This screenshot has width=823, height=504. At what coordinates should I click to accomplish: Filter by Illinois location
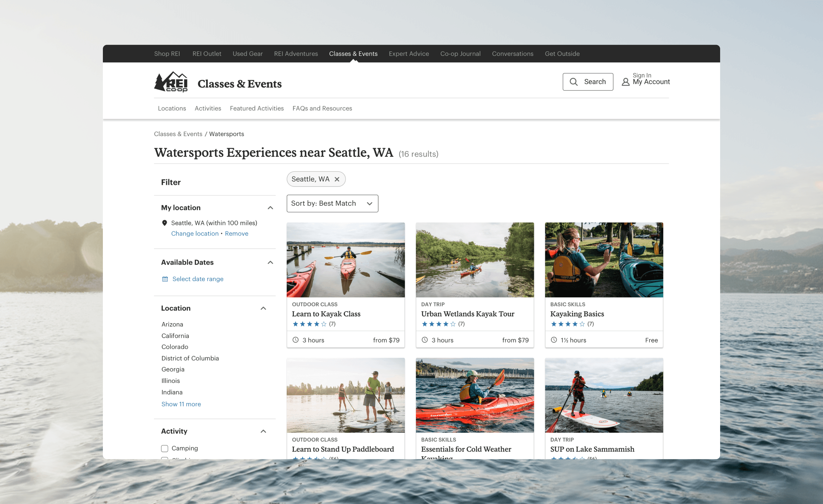[x=170, y=381]
